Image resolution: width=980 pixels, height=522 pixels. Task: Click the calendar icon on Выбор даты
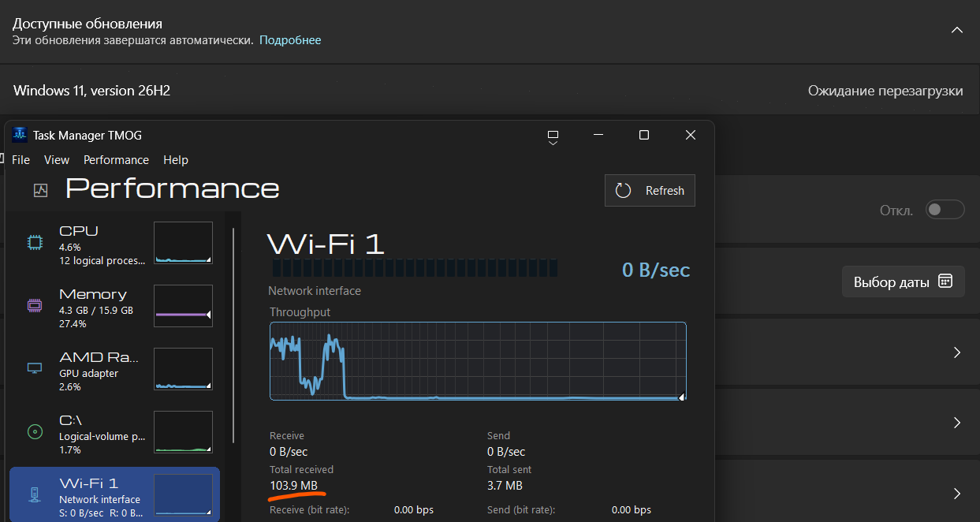tap(946, 282)
